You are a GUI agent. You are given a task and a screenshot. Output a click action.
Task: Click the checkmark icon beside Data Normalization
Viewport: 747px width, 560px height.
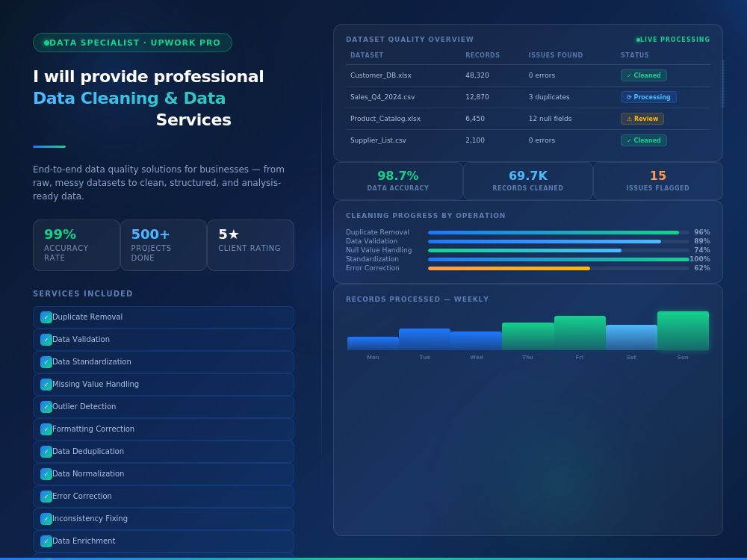(x=46, y=474)
